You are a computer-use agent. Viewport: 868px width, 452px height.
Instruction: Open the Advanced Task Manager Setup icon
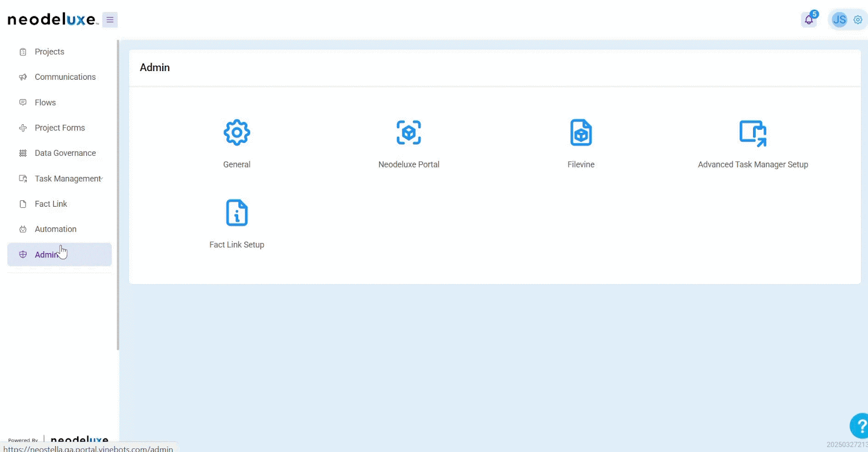point(753,133)
